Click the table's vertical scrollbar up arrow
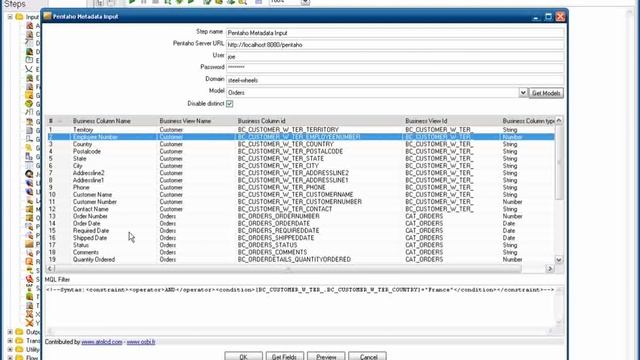Screen dimensions: 640x360 point(559,120)
